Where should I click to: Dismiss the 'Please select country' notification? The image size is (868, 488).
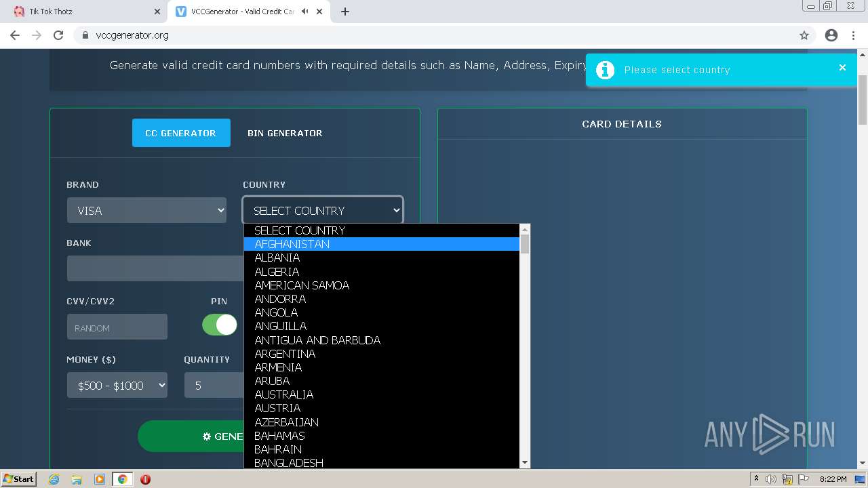[x=842, y=67]
